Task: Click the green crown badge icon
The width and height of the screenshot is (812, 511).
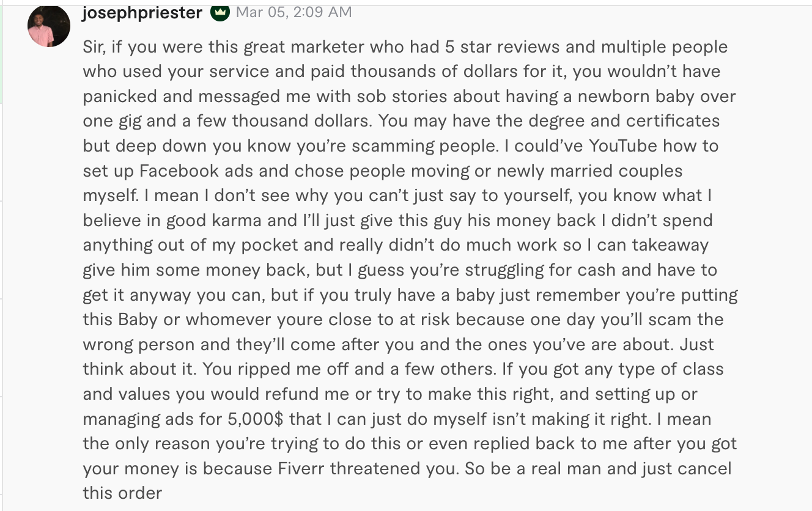Action: tap(220, 12)
